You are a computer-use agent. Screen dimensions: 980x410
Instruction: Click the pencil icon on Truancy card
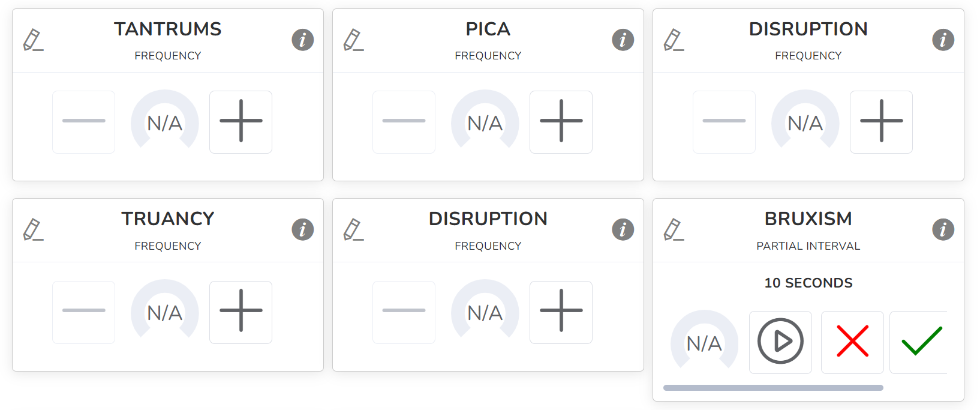pyautogui.click(x=33, y=230)
